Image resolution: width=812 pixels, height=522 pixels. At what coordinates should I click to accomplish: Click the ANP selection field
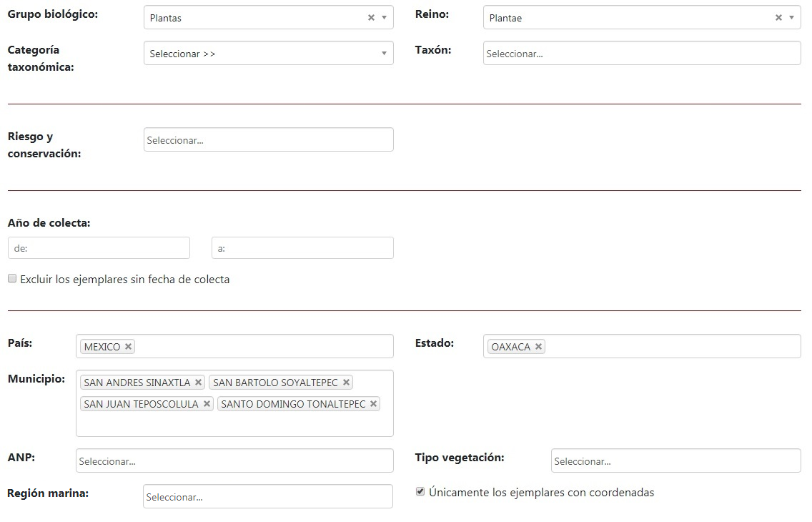(234, 461)
